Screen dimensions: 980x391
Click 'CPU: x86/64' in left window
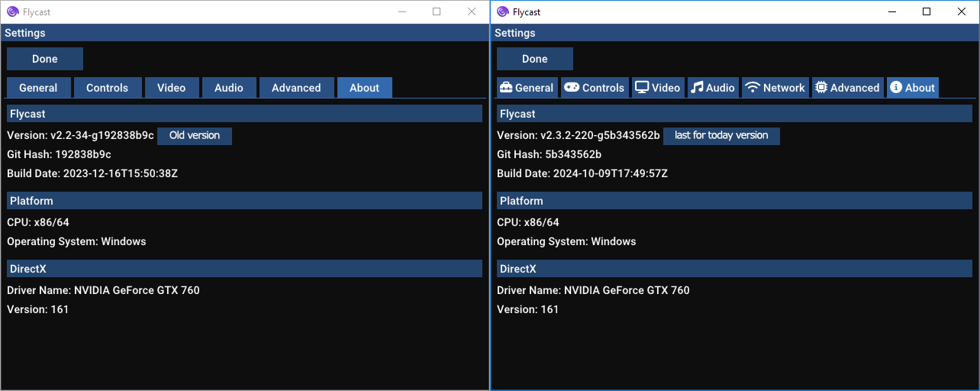[38, 222]
